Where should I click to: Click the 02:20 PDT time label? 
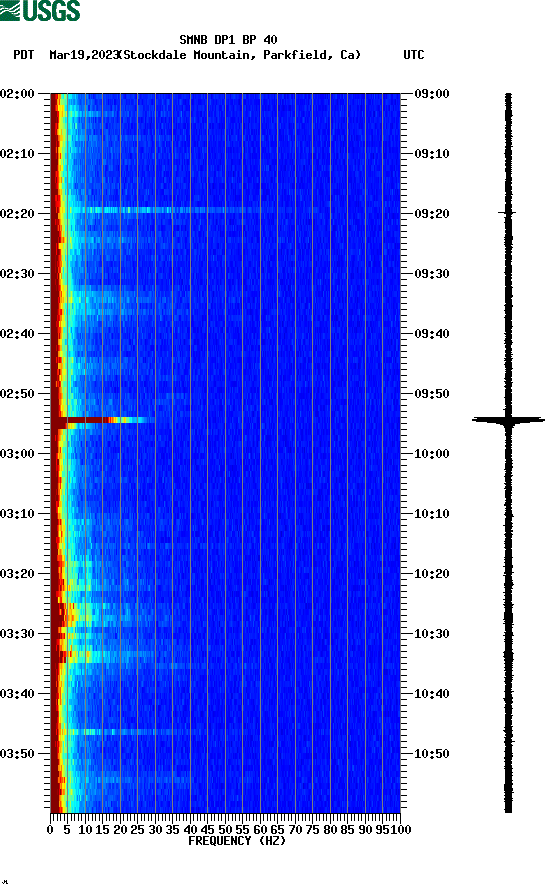pyautogui.click(x=17, y=214)
